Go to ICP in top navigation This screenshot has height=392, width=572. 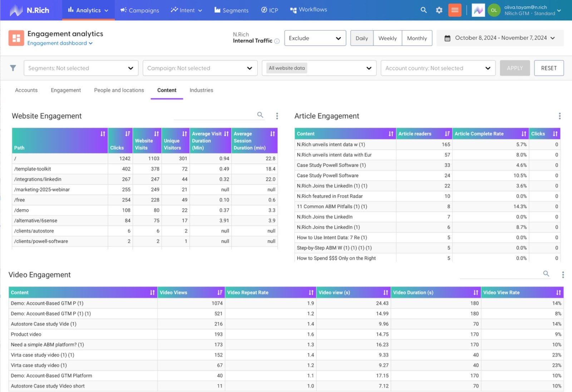tap(270, 10)
